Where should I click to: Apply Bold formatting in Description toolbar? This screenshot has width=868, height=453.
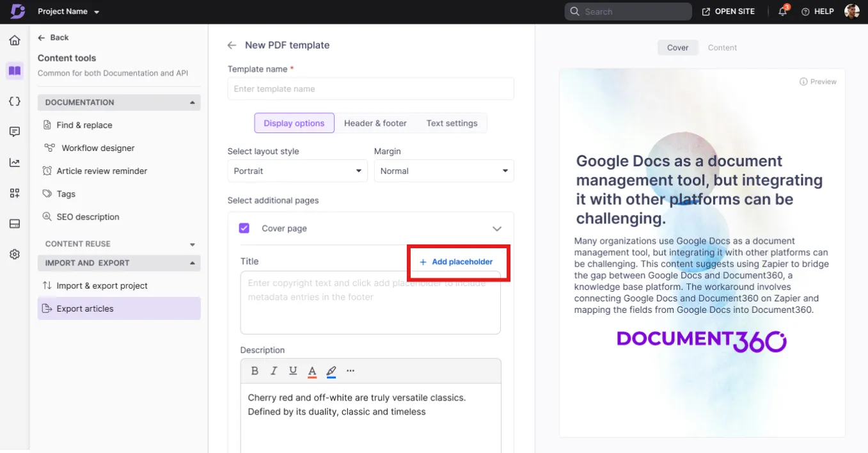[255, 370]
